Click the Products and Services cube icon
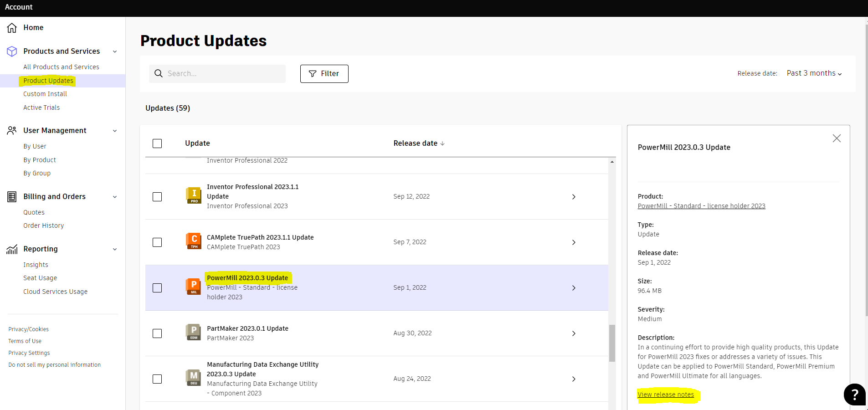The height and width of the screenshot is (410, 868). click(x=12, y=51)
